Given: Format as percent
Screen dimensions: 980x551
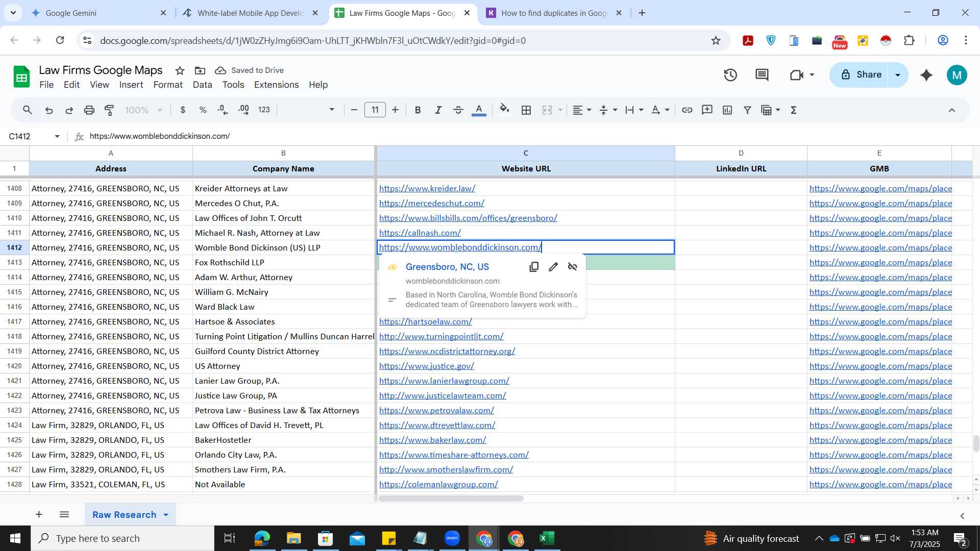Looking at the screenshot, I should click(203, 110).
